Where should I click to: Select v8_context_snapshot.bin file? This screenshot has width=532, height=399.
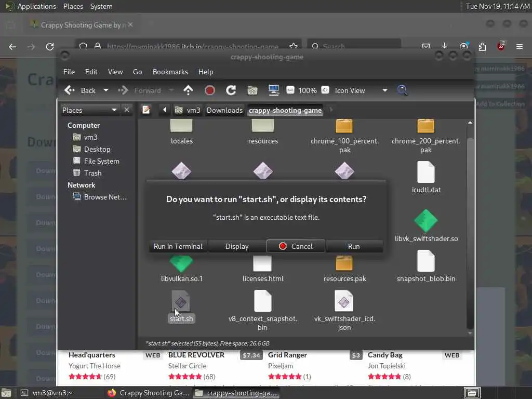262,311
